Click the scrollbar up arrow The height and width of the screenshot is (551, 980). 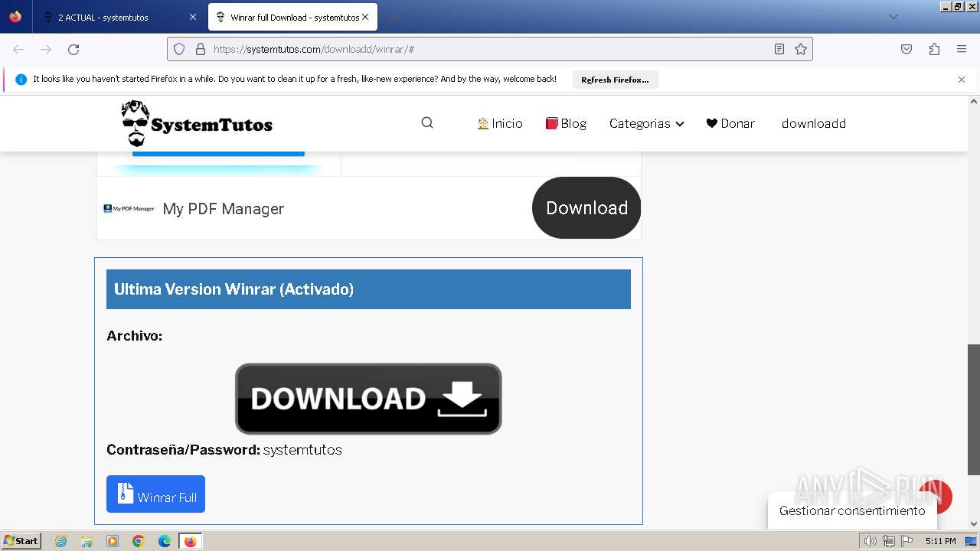(x=974, y=101)
